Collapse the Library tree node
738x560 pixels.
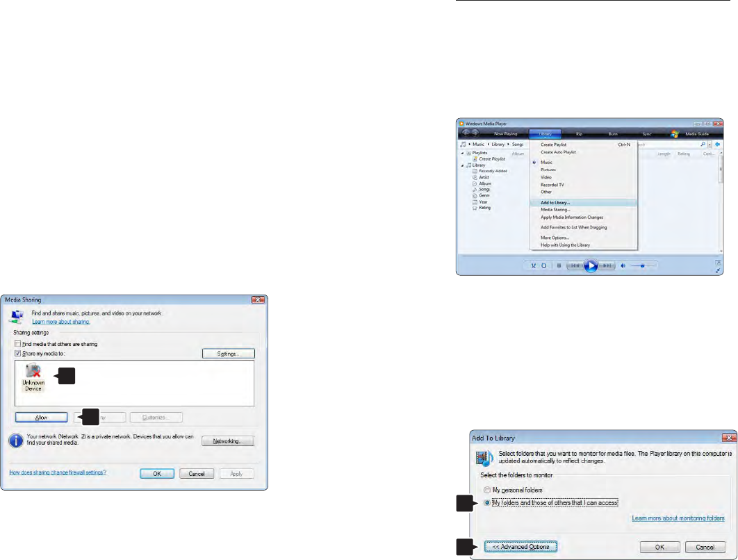462,165
